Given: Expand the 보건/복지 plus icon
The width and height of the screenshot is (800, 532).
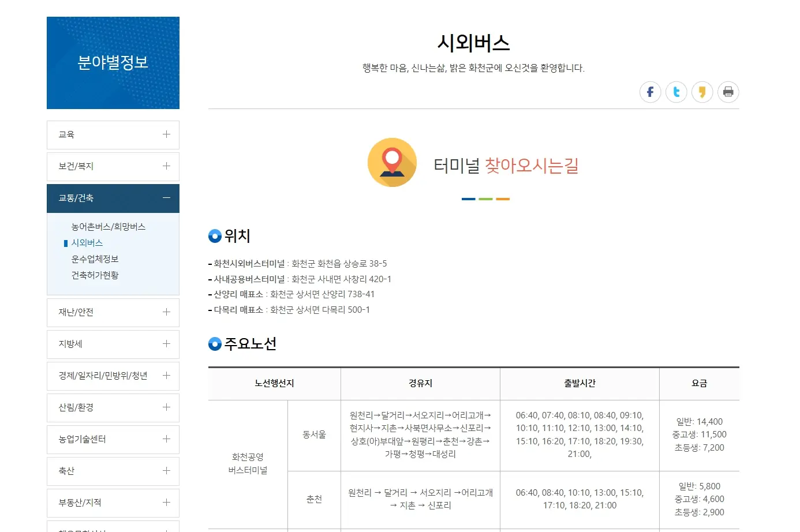Looking at the screenshot, I should 166,166.
